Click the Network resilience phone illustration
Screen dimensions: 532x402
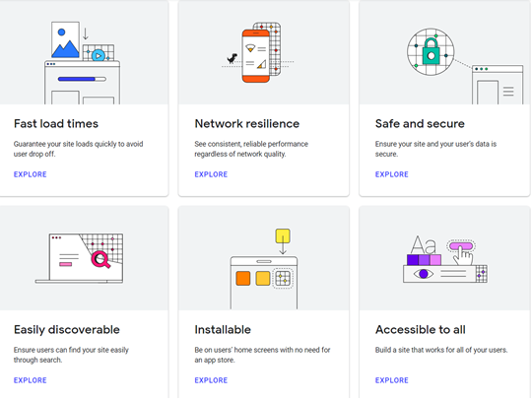tap(258, 52)
